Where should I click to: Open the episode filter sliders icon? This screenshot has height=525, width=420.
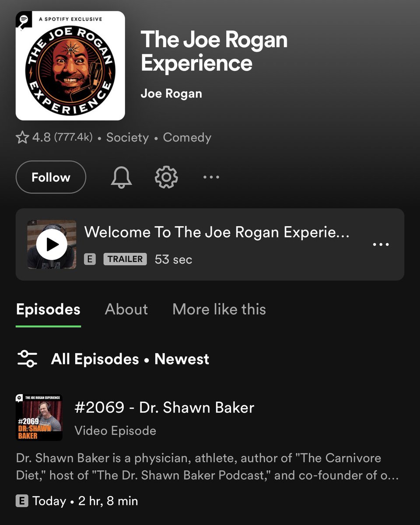coord(27,359)
